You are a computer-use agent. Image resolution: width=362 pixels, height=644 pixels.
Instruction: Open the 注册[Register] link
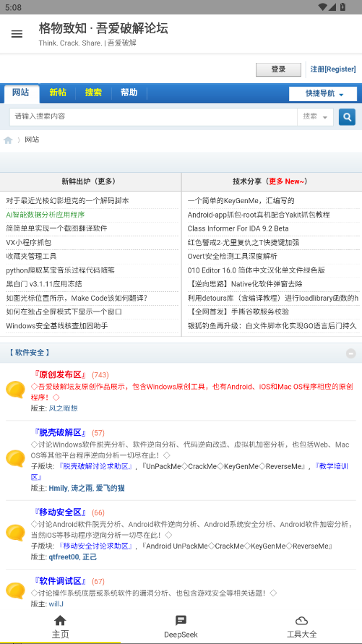[x=333, y=69]
